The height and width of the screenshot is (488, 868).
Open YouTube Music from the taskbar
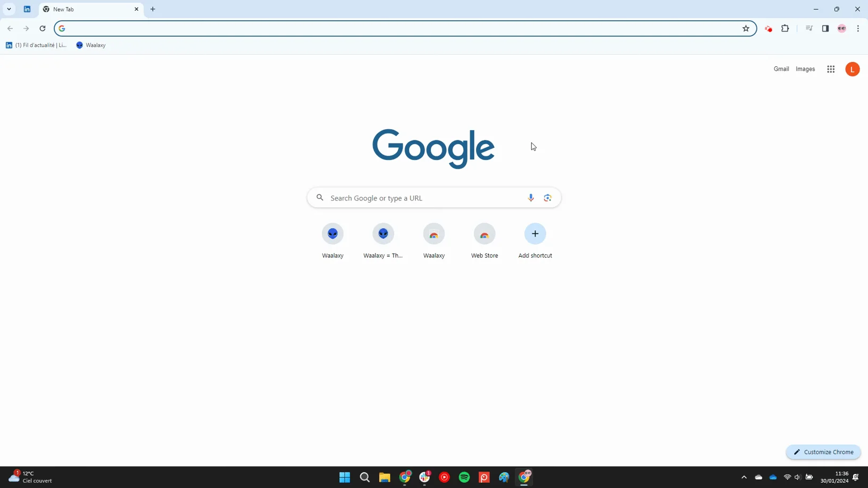(445, 477)
